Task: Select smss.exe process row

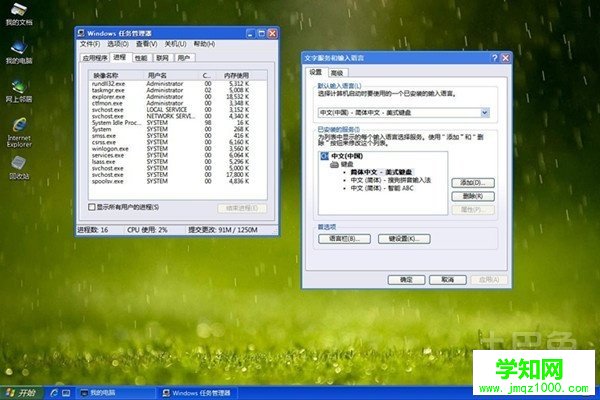Action: (x=170, y=136)
